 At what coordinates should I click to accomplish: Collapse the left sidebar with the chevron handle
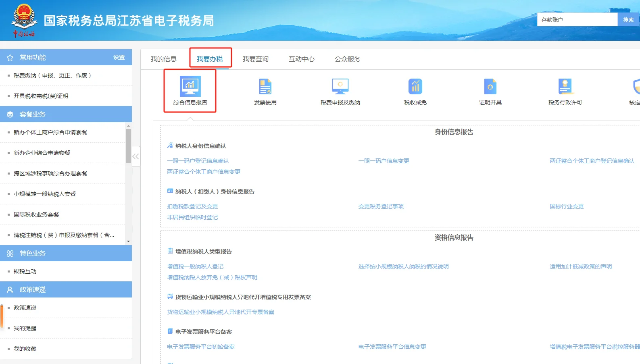click(x=136, y=156)
